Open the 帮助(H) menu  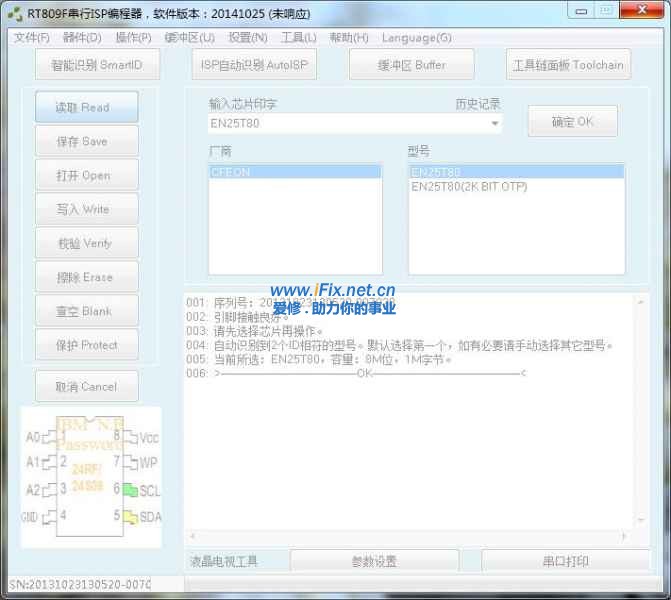click(x=348, y=38)
